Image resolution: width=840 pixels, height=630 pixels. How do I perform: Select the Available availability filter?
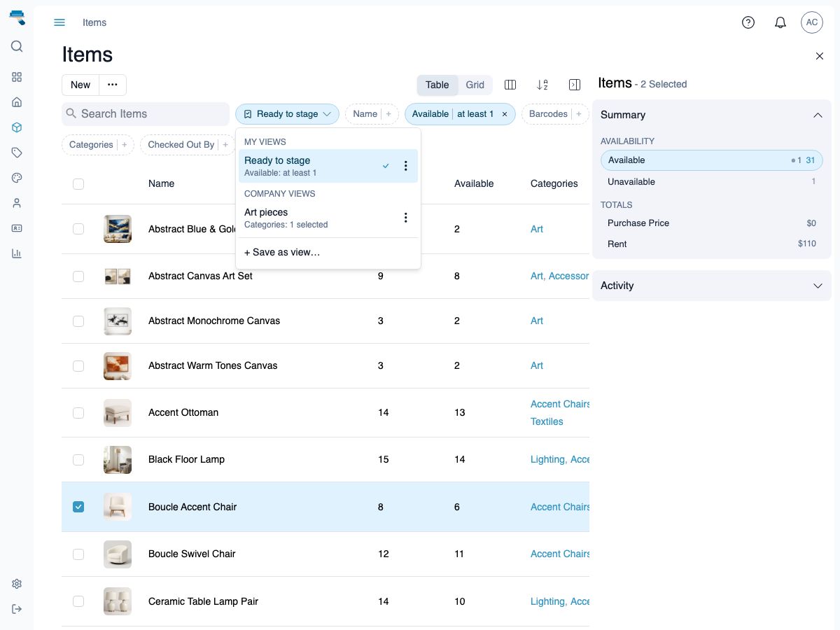(712, 160)
